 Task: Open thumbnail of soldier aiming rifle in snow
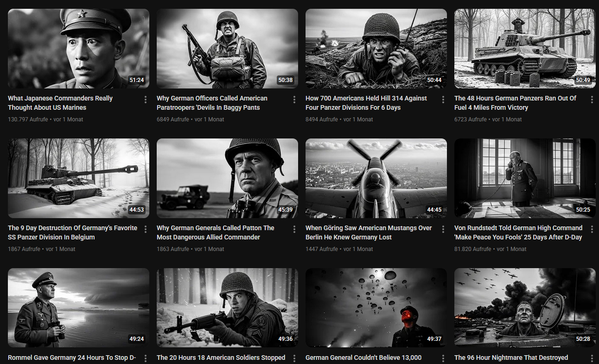tap(227, 308)
